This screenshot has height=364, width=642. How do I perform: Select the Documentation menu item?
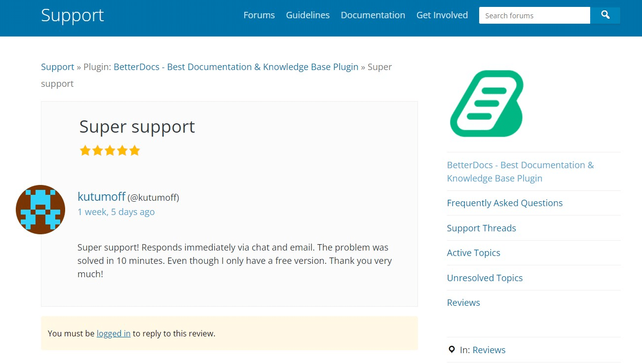[x=373, y=15]
